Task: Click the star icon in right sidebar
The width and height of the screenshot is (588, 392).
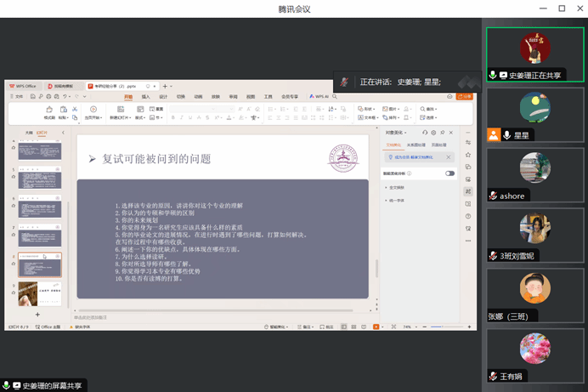Action: (x=468, y=156)
